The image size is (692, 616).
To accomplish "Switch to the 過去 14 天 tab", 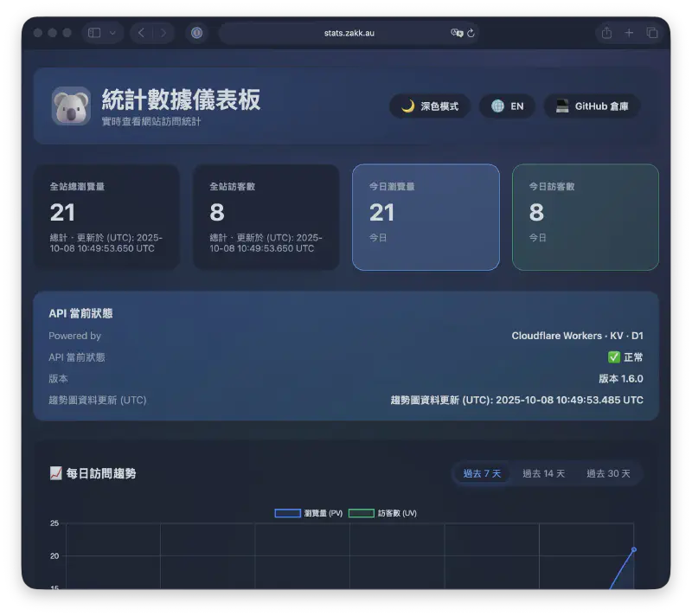I will [542, 473].
